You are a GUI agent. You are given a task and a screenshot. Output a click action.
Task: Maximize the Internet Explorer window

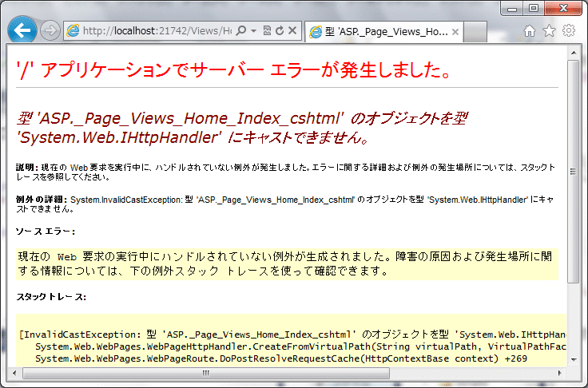534,8
